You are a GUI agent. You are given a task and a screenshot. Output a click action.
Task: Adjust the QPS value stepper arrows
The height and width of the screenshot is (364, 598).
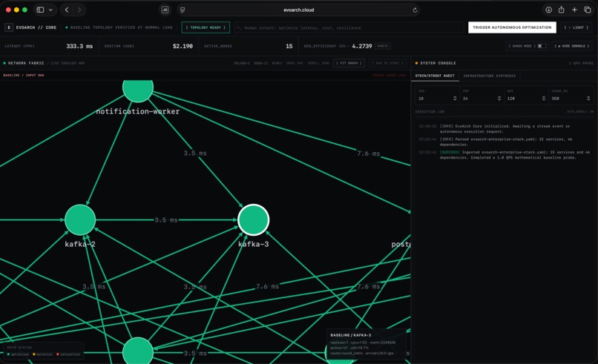coord(544,99)
